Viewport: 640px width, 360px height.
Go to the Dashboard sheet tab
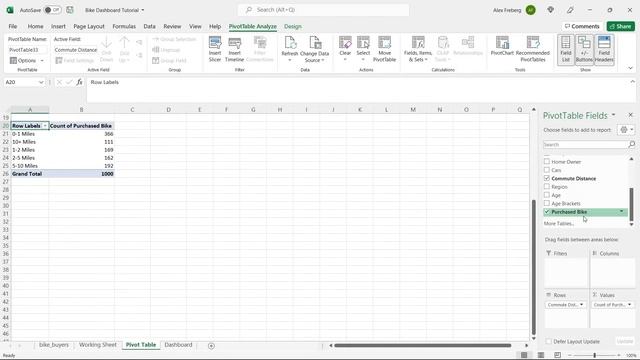click(178, 345)
